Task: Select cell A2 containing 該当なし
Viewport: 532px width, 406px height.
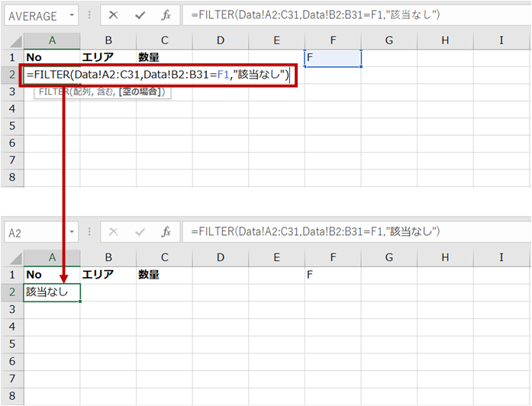Action: [x=52, y=292]
